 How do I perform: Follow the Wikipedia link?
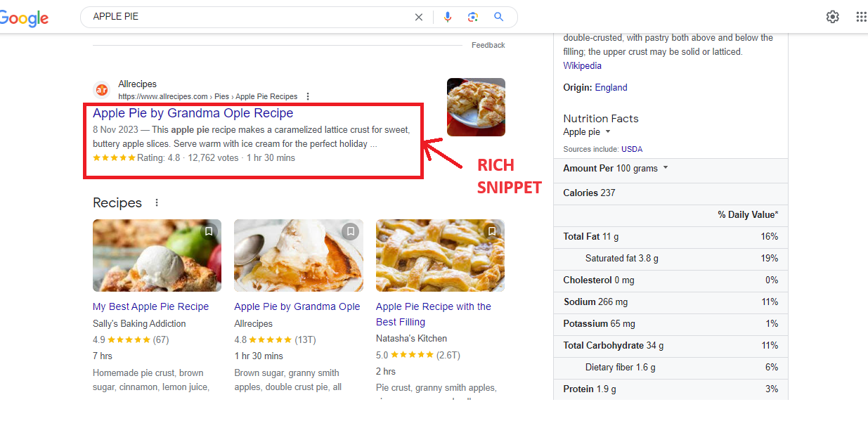click(x=582, y=65)
